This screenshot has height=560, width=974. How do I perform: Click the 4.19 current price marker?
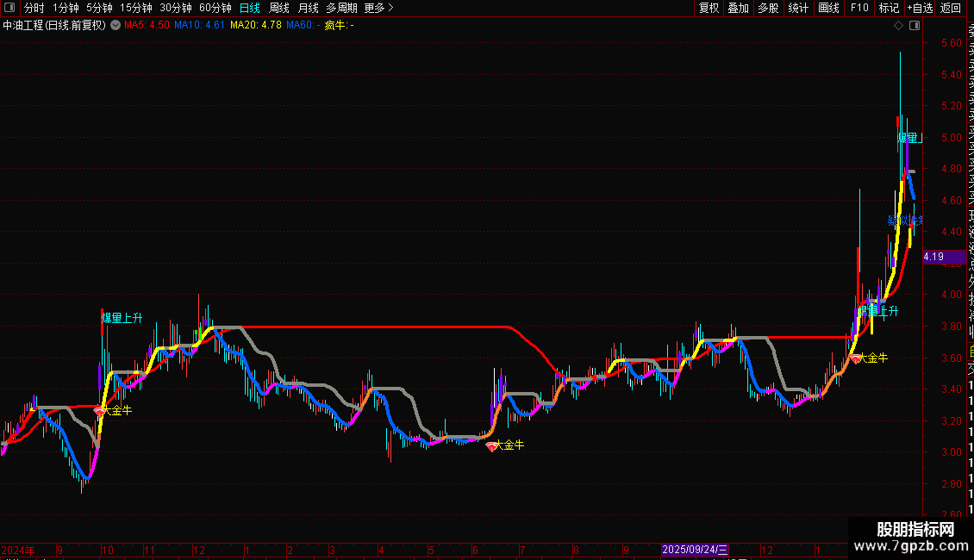[944, 257]
